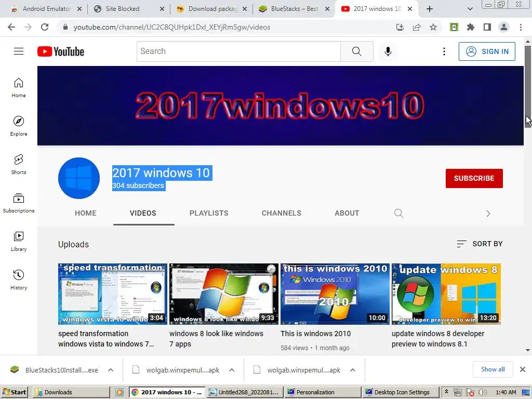Click the update windows 8 video thumbnail
This screenshot has height=399, width=532.
pos(446,294)
